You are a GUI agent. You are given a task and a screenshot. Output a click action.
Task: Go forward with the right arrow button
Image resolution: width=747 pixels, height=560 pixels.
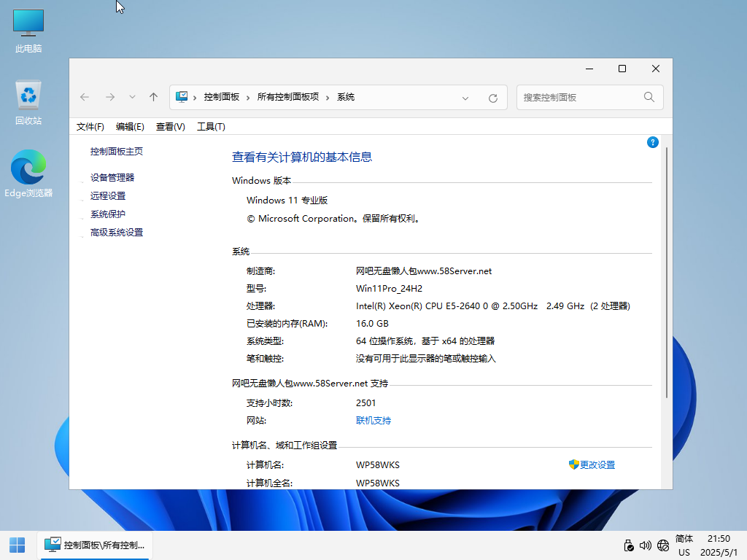110,97
